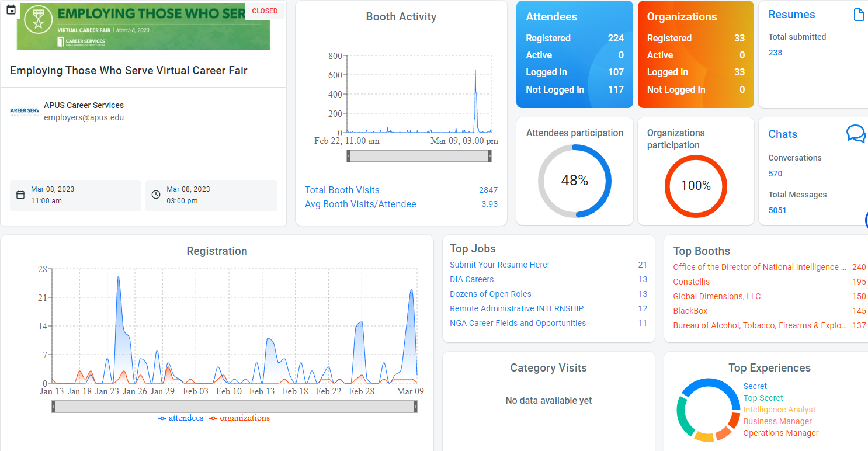This screenshot has width=868, height=451.
Task: Open NGA Career Fields and Opportunities job
Action: 518,323
